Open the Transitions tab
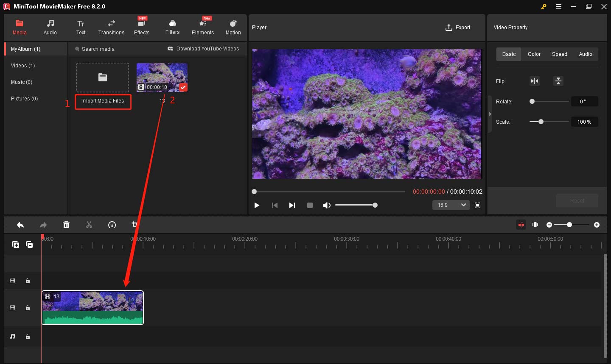611x364 pixels. (111, 27)
